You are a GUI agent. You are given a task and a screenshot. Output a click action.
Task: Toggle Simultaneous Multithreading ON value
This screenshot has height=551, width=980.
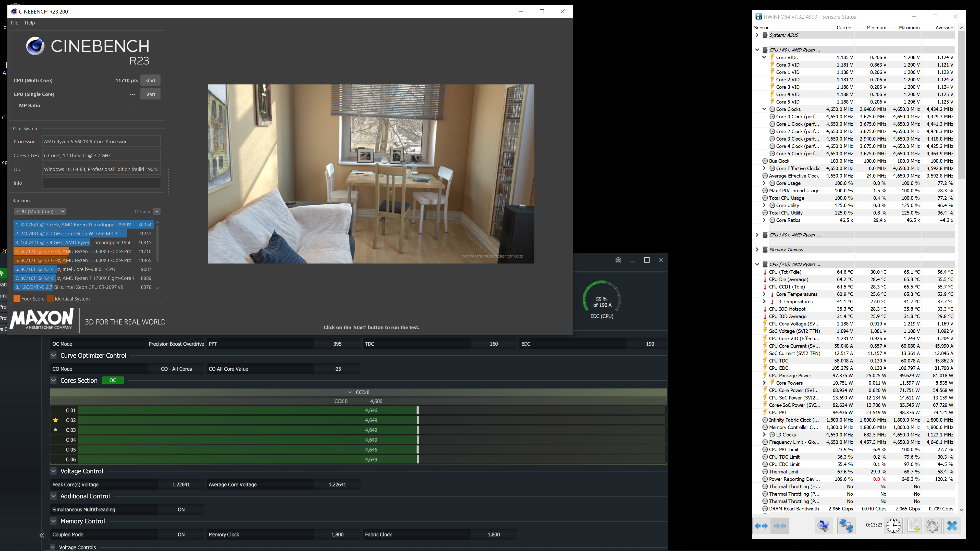(x=181, y=510)
